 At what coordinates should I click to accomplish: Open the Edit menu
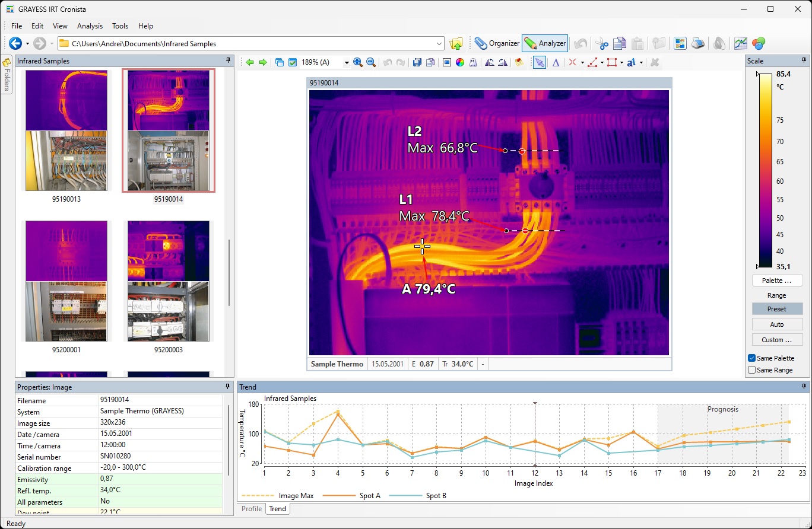click(x=37, y=26)
